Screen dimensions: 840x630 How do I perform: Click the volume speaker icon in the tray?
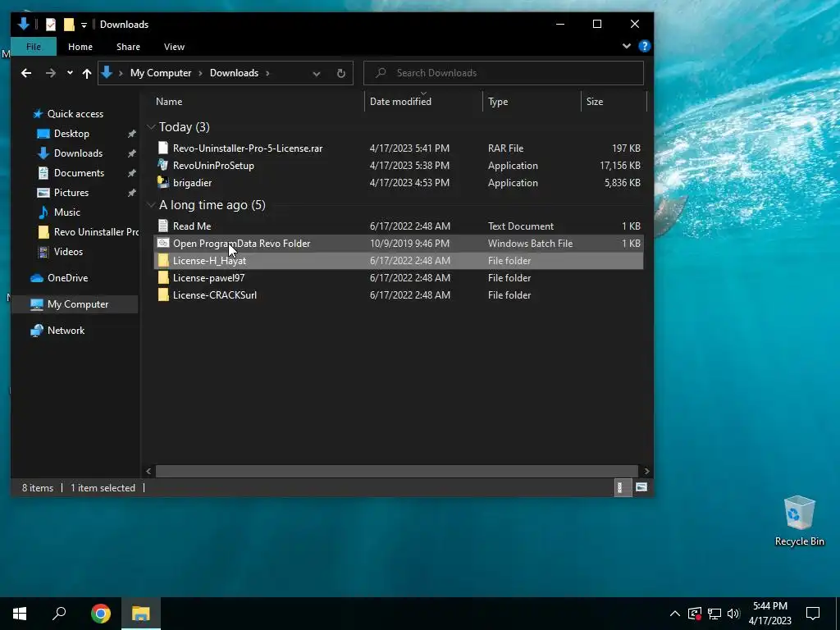tap(733, 614)
